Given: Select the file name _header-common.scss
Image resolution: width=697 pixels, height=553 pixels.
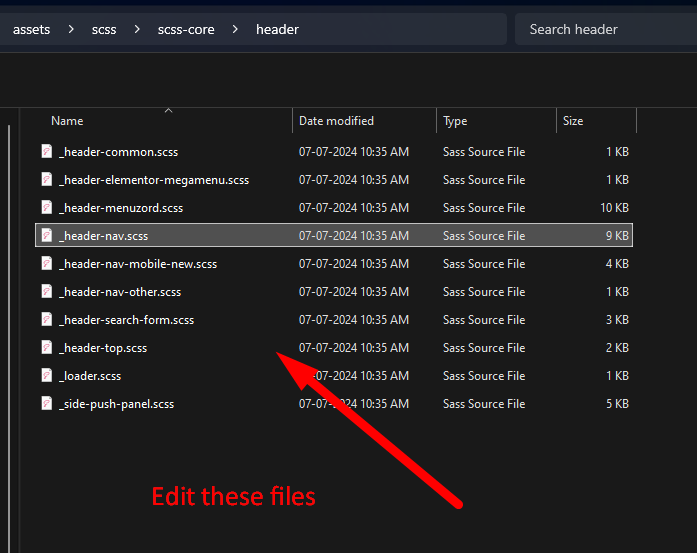Looking at the screenshot, I should [x=119, y=152].
